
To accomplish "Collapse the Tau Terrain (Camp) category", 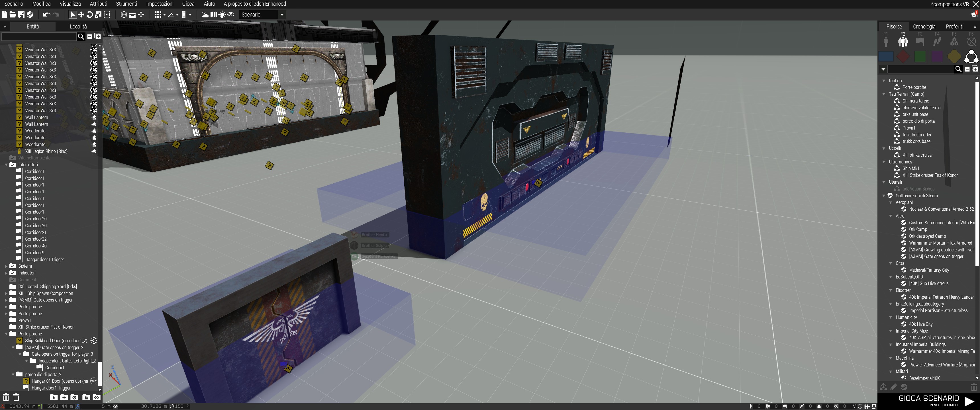I will (884, 94).
